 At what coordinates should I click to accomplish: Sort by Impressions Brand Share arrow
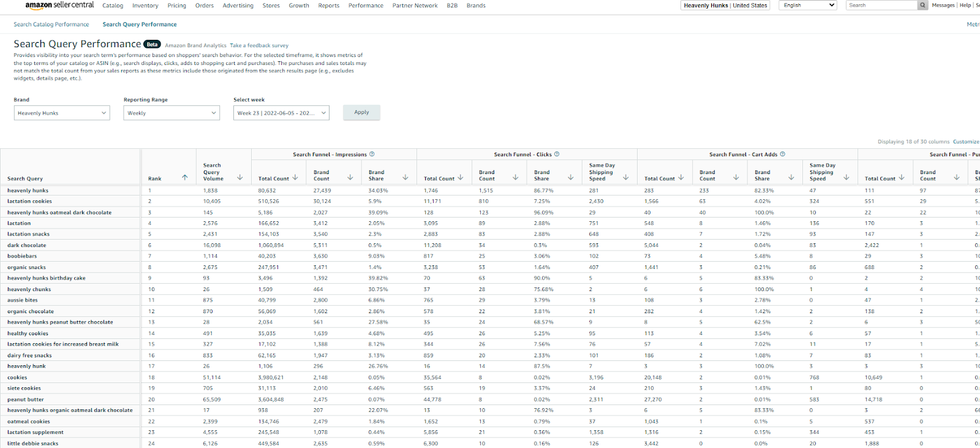[405, 178]
